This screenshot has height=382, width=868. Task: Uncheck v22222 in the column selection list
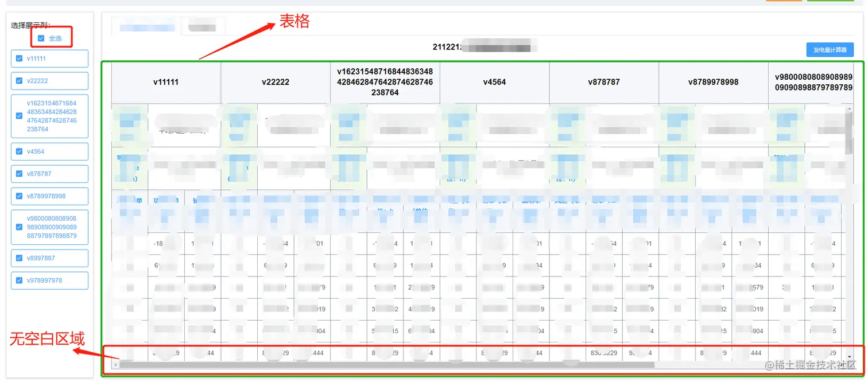coord(20,81)
